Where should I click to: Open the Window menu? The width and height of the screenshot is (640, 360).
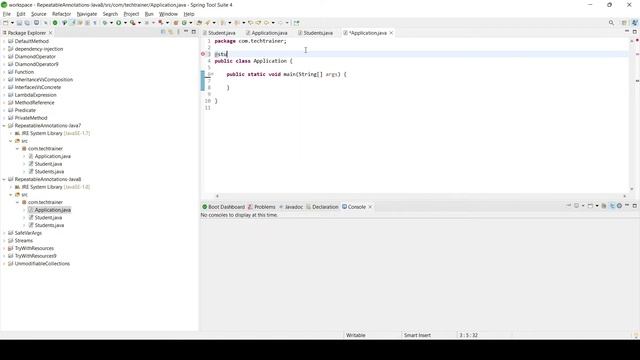(168, 14)
